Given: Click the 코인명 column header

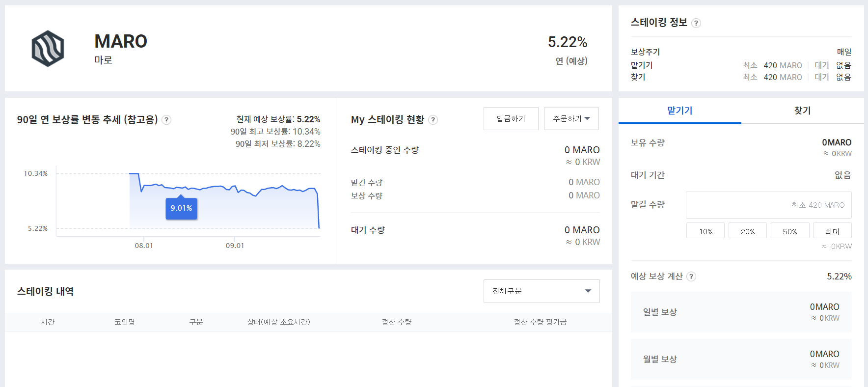Looking at the screenshot, I should tap(125, 322).
